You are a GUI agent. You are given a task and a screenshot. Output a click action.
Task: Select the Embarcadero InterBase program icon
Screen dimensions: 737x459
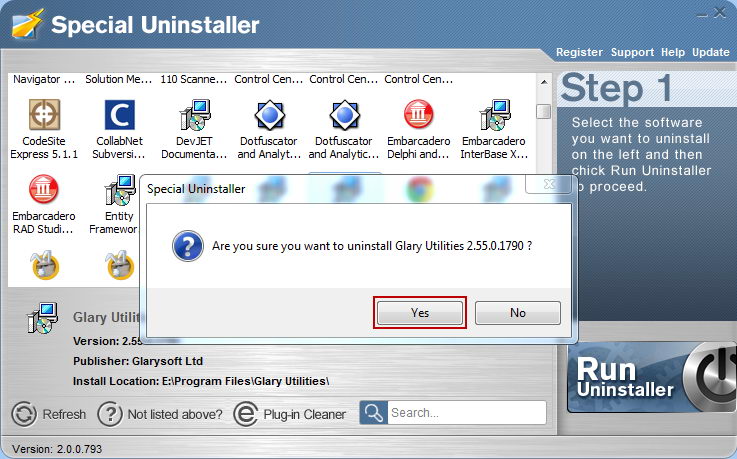pyautogui.click(x=494, y=115)
